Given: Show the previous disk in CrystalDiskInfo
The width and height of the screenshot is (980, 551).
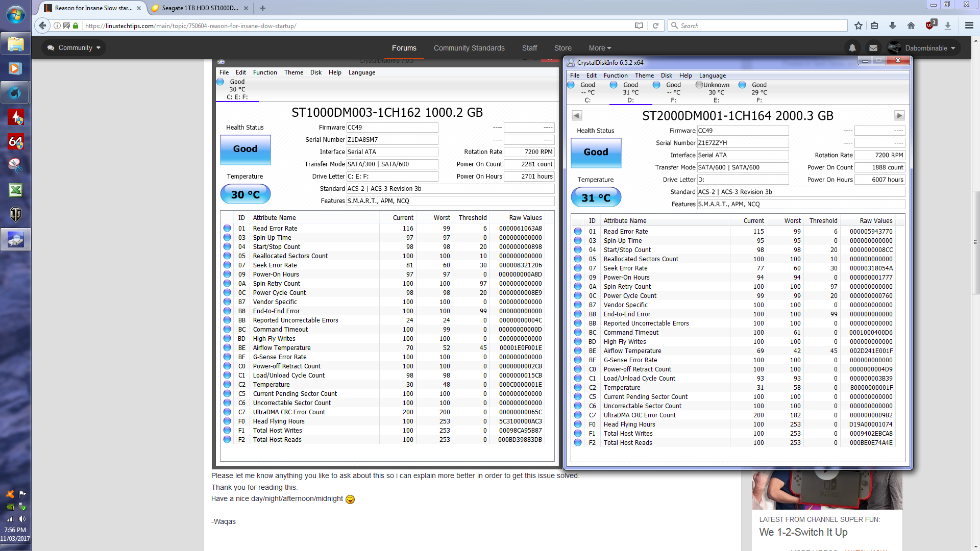Looking at the screenshot, I should 577,116.
